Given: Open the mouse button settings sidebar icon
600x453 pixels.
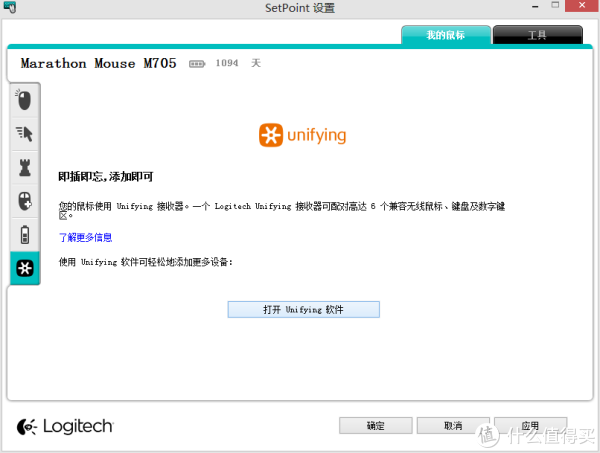Looking at the screenshot, I should coord(24,100).
